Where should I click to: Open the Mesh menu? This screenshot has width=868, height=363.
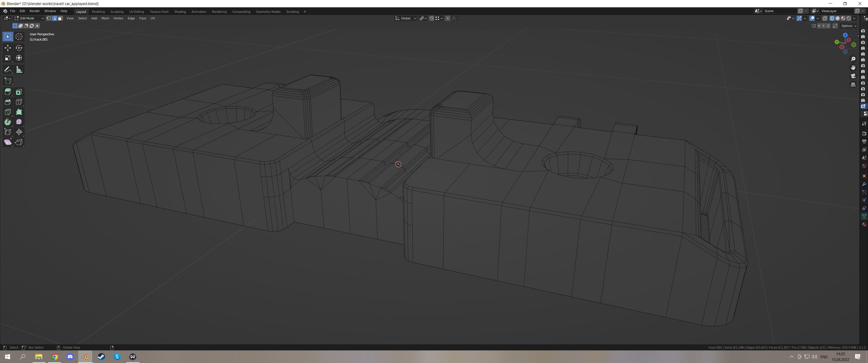coord(105,18)
